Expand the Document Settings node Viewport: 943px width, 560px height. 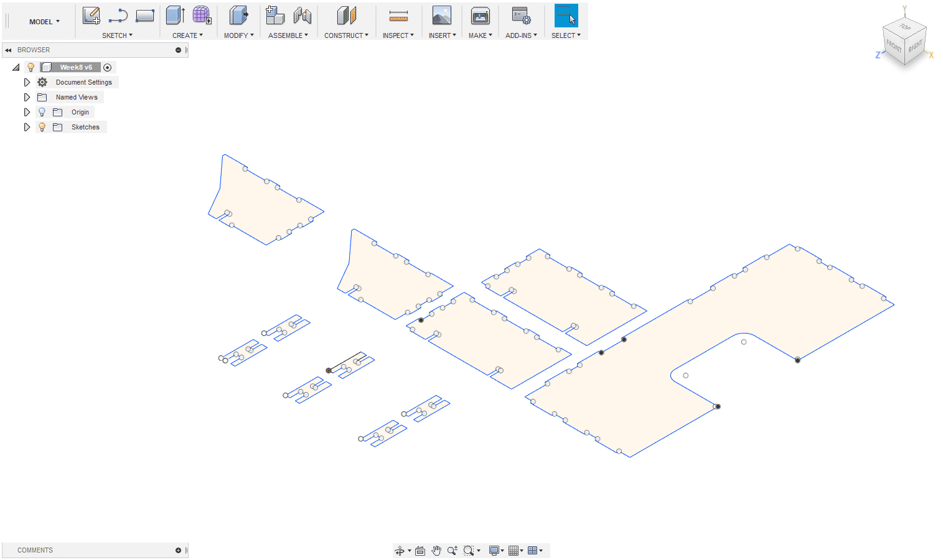pyautogui.click(x=27, y=82)
